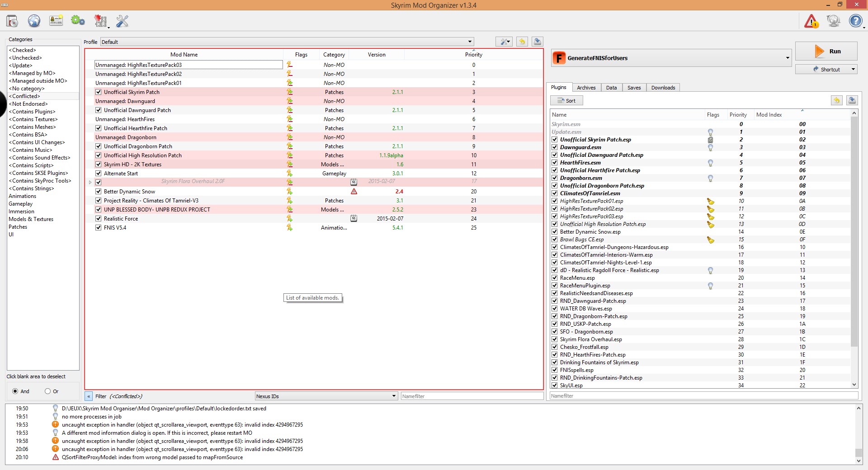Viewport: 868px width, 470px height.
Task: Sort mod list by Priority column header
Action: point(473,54)
